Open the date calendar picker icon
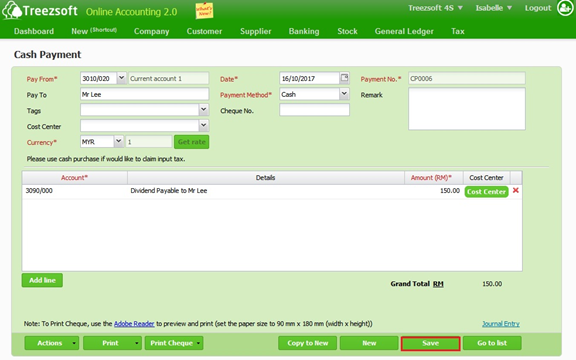This screenshot has height=360, width=576. pos(344,78)
